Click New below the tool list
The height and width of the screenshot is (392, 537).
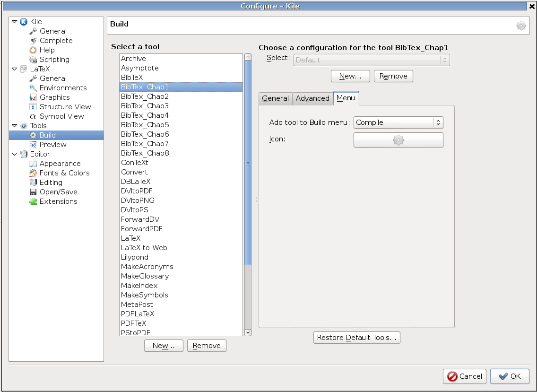(x=164, y=346)
